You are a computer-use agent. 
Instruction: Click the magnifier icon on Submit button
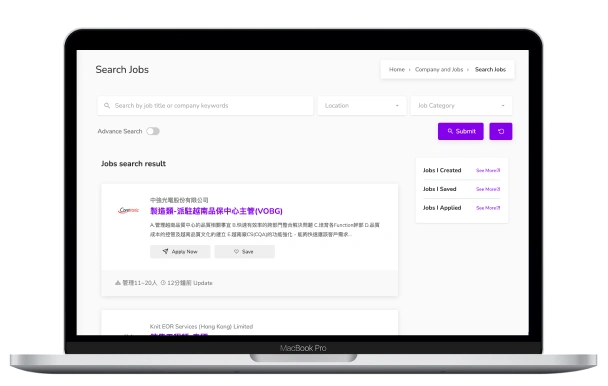(x=450, y=131)
